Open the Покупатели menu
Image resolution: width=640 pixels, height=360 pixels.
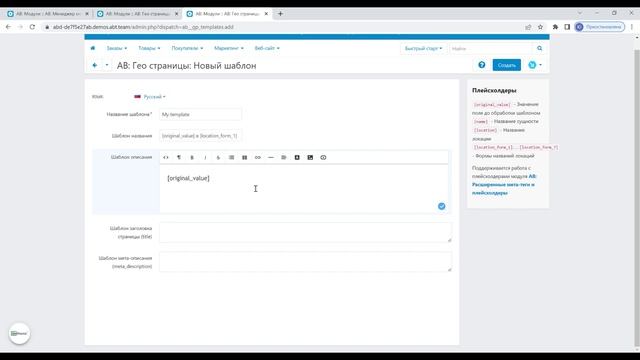click(187, 48)
